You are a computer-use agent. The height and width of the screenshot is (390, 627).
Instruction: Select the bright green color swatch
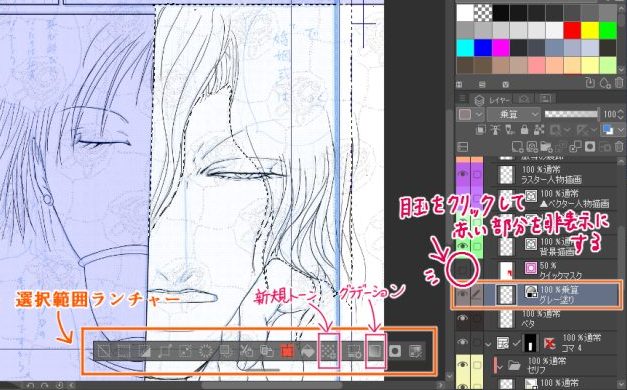(x=608, y=31)
